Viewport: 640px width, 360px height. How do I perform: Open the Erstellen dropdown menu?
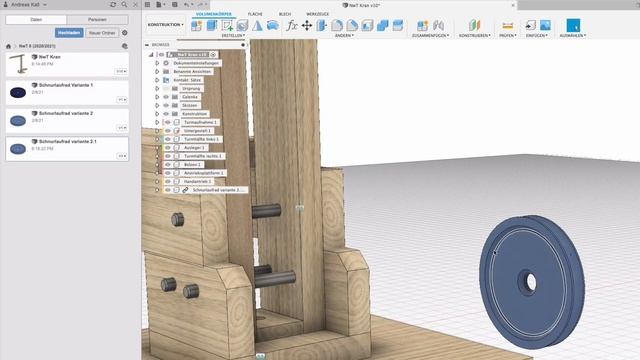pyautogui.click(x=233, y=36)
